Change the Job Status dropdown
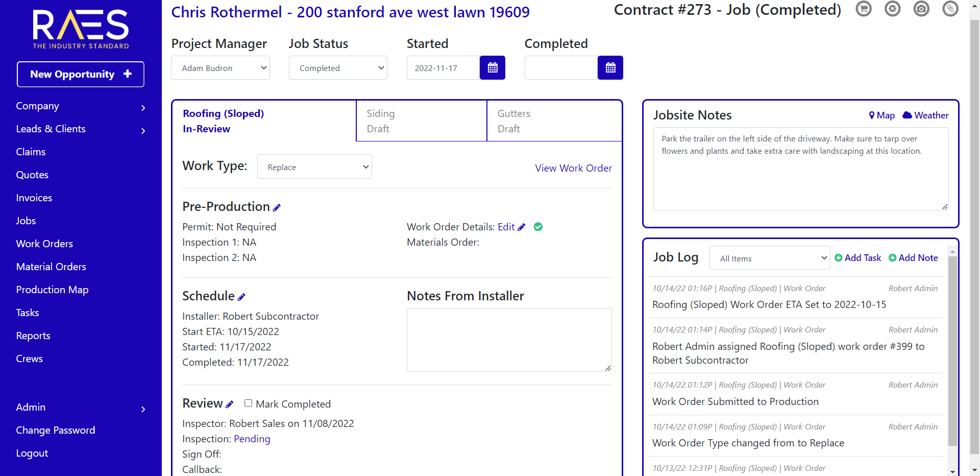This screenshot has width=980, height=476. pos(337,67)
